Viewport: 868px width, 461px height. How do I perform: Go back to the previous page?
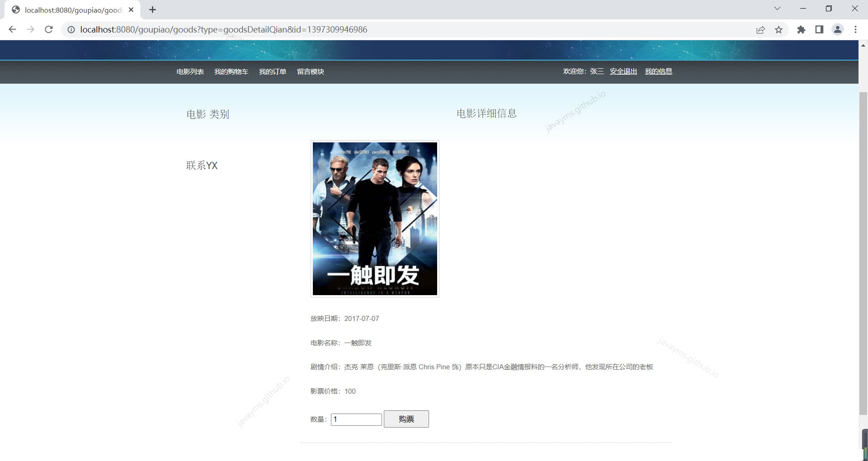point(12,29)
